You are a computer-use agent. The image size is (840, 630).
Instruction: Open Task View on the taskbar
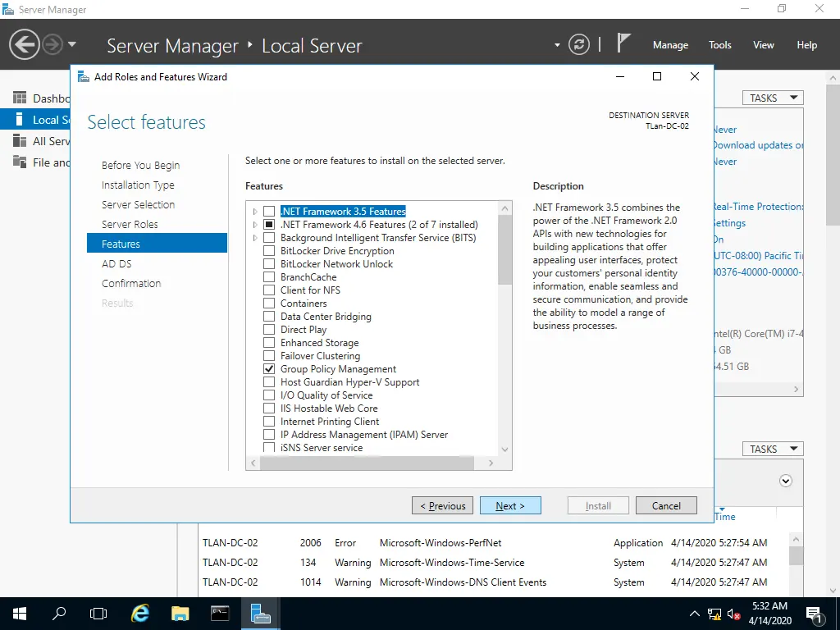pos(98,614)
